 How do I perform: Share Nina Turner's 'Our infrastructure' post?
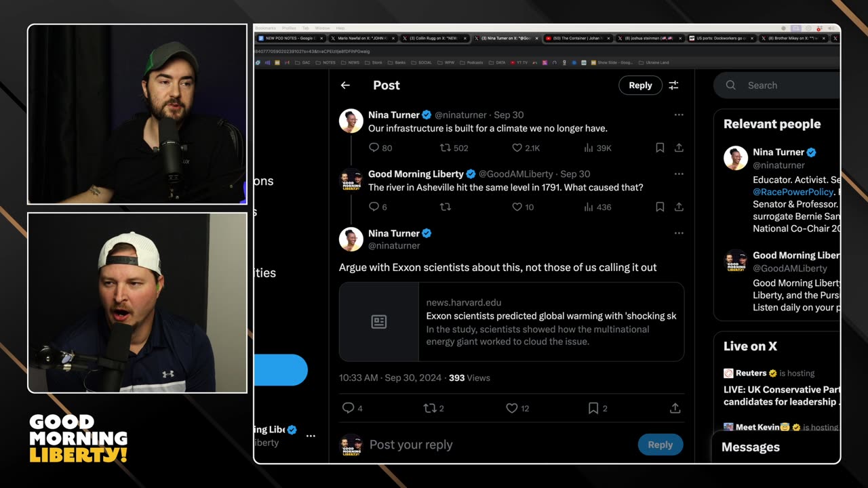tap(679, 148)
